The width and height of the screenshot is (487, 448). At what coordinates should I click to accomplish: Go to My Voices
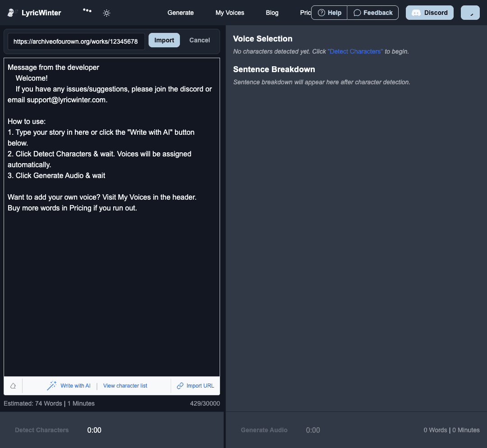coord(230,13)
